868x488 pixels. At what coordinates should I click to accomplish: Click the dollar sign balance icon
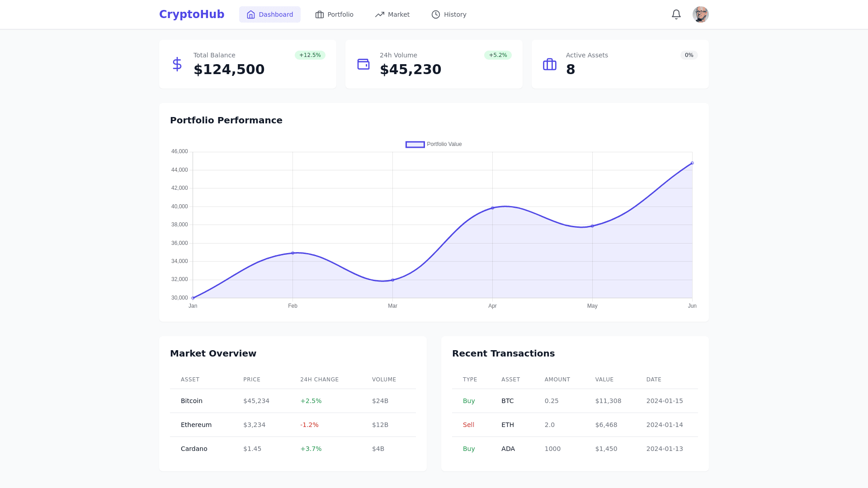177,64
